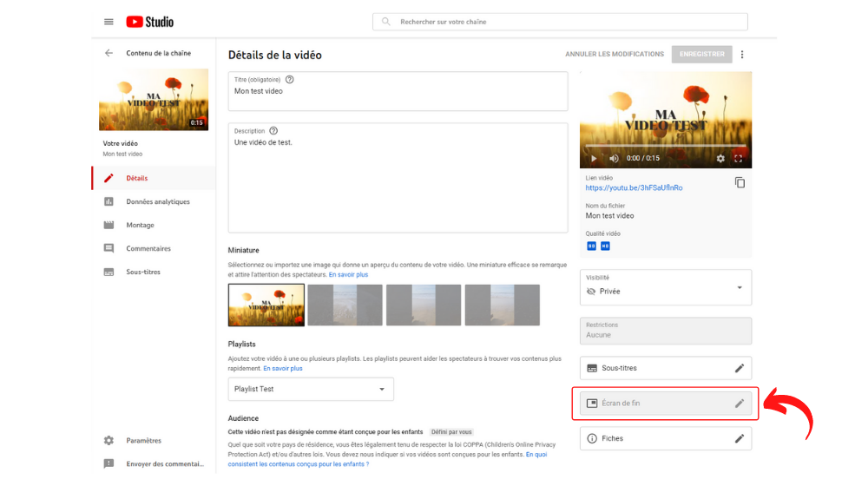The image size is (868, 486).
Task: Open video player settings gear
Action: coord(720,158)
